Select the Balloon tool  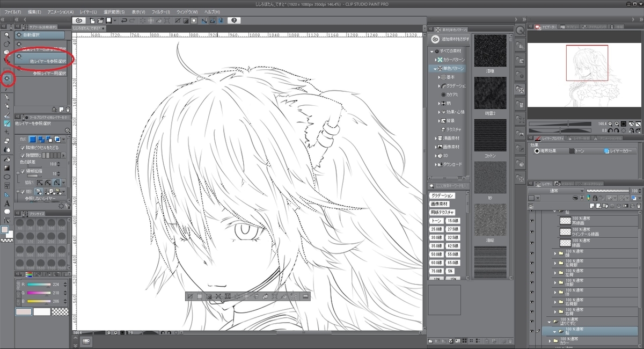[7, 212]
